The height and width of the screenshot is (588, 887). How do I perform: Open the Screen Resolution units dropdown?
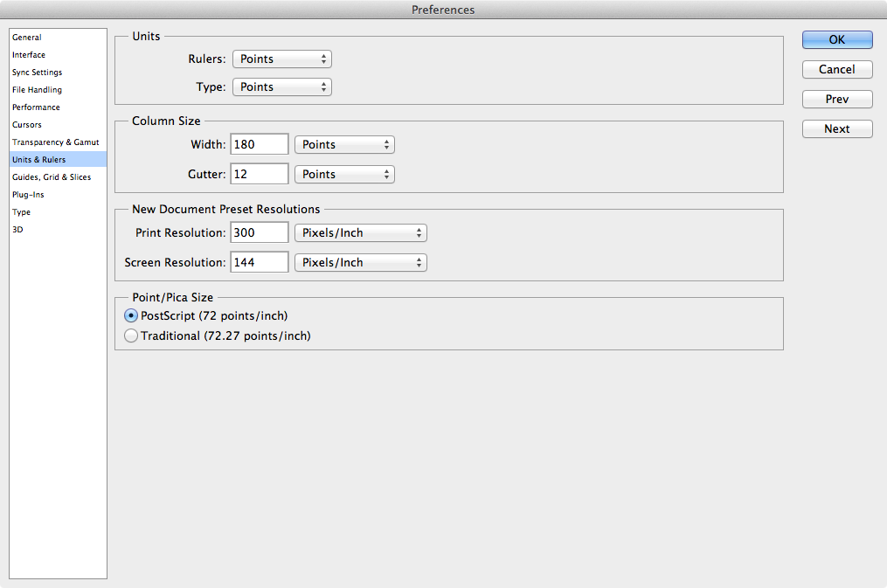tap(360, 263)
